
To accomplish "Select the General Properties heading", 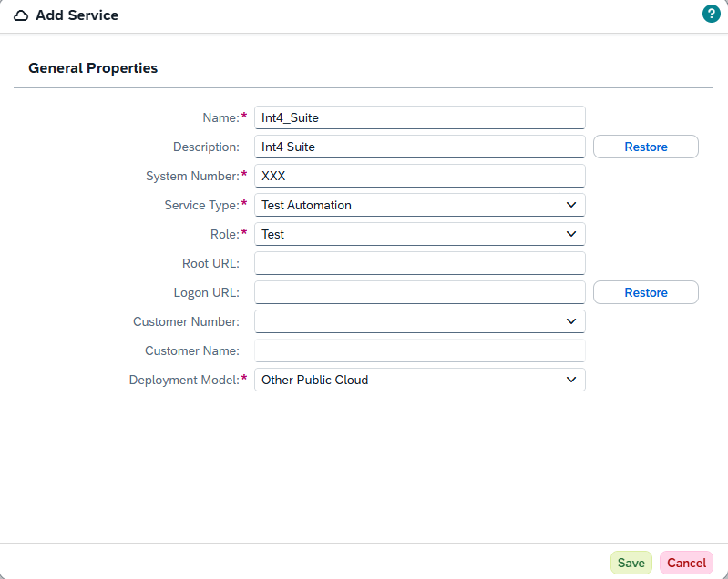I will pos(93,68).
